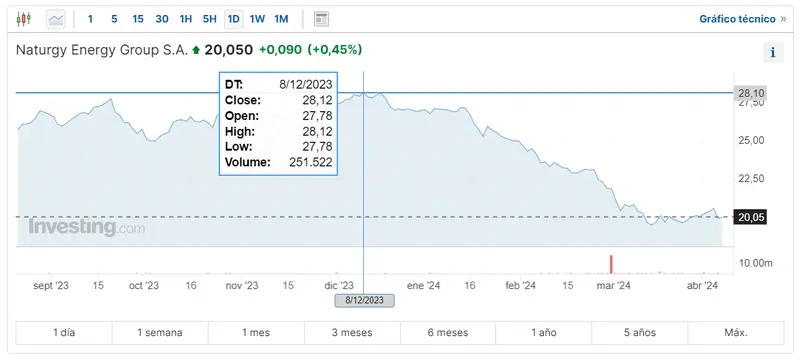The image size is (800, 362).
Task: Click the sept '23 axis label
Action: [51, 286]
